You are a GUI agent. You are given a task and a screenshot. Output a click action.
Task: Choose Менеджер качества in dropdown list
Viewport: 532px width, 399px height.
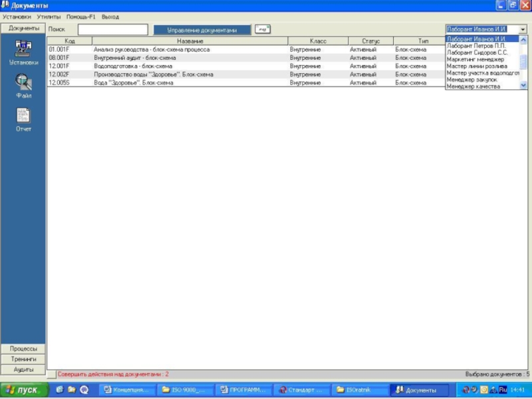point(473,86)
